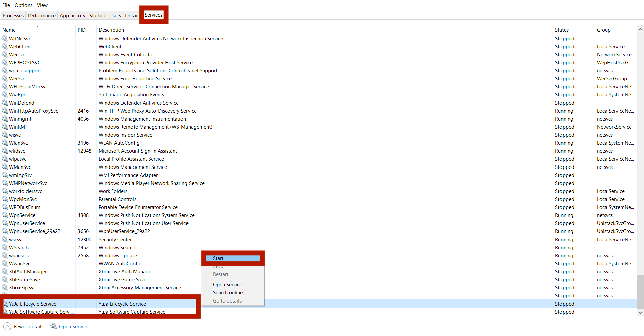Sort services by the Name column header
Screen dimensions: 644x336
[38, 30]
